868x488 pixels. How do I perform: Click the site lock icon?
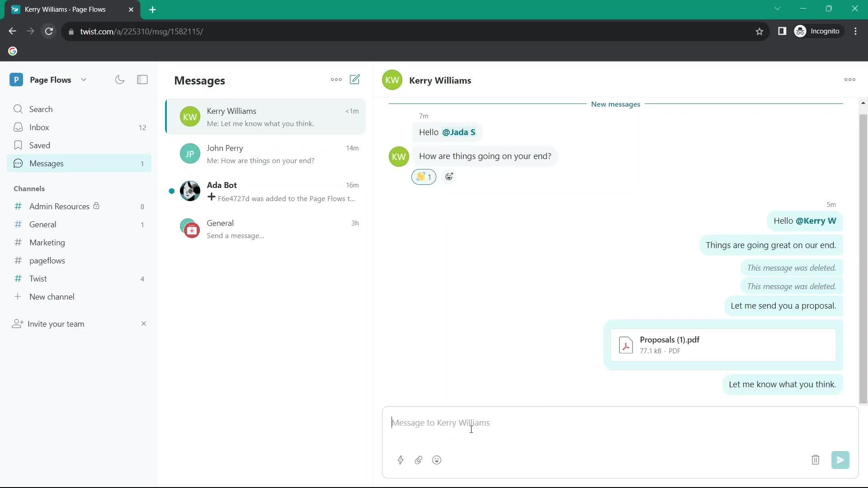tap(71, 32)
